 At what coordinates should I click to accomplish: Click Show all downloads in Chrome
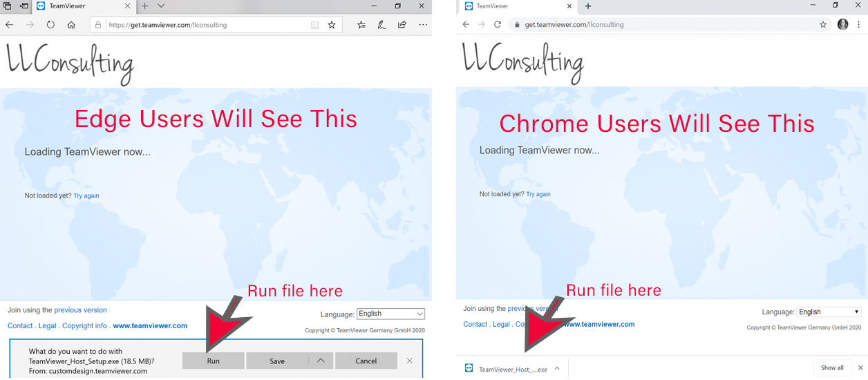(x=832, y=368)
